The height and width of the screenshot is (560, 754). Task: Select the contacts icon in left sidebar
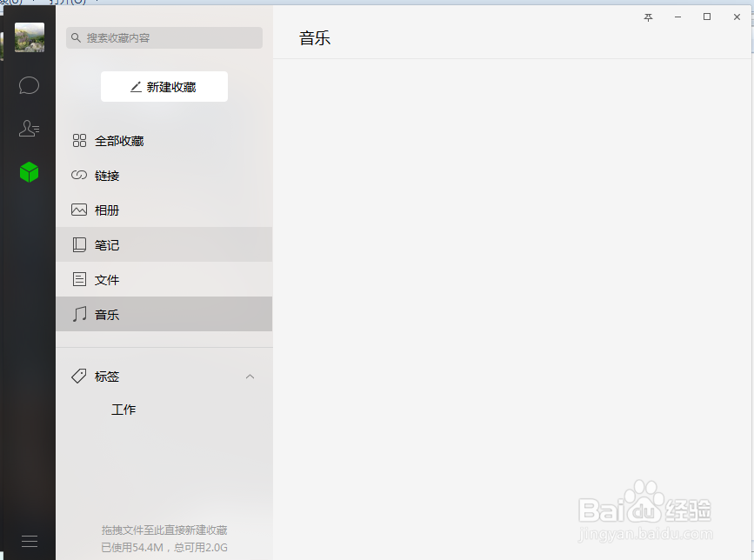click(x=29, y=128)
